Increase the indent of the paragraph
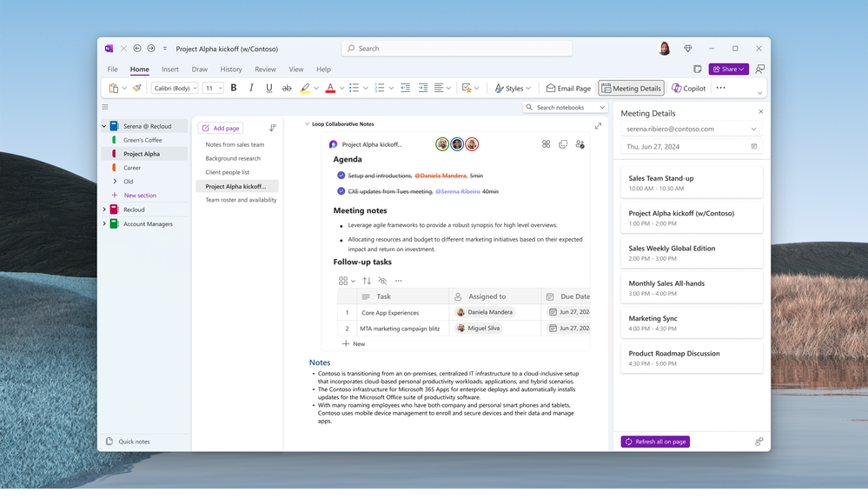Image resolution: width=868 pixels, height=499 pixels. pyautogui.click(x=423, y=88)
